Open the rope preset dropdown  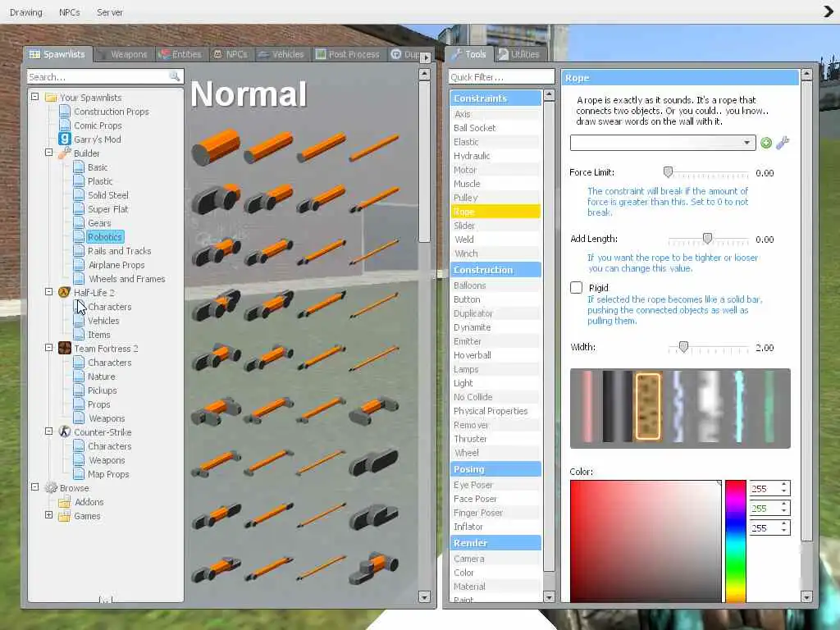coord(663,143)
